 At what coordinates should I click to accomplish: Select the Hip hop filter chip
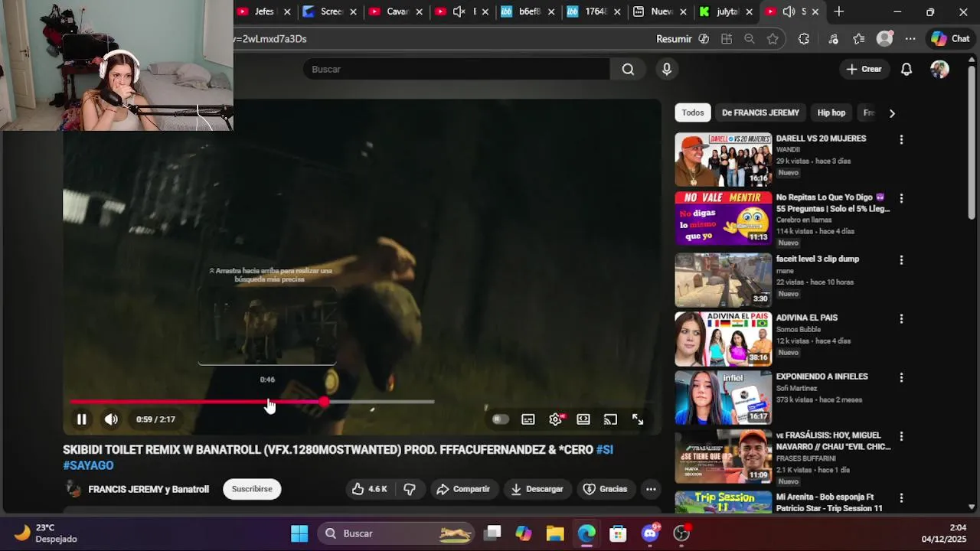(x=831, y=112)
